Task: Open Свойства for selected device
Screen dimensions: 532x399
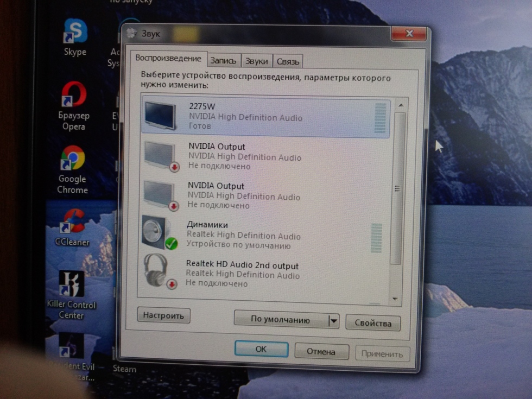Action: click(x=373, y=324)
